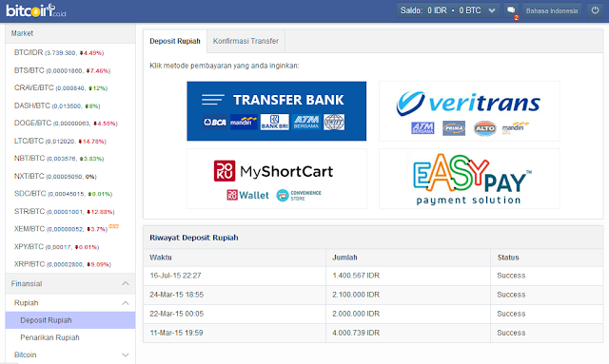Image resolution: width=609 pixels, height=364 pixels.
Task: Open the NBT/BTC market
Action: (x=59, y=159)
